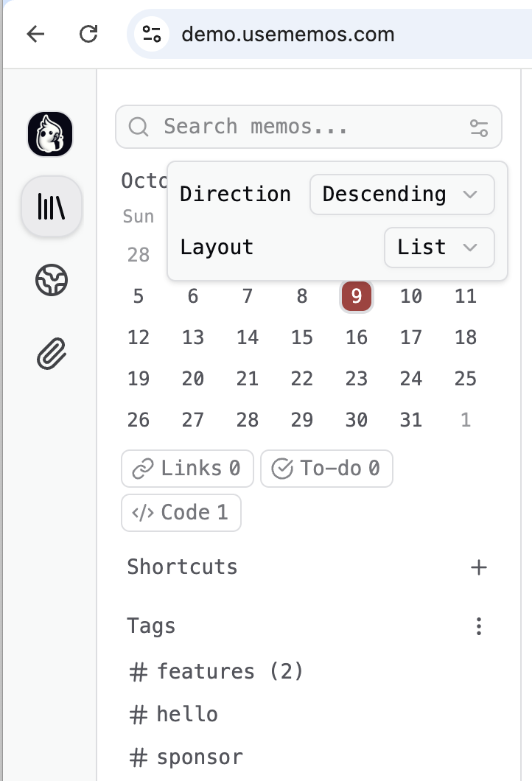The height and width of the screenshot is (781, 532).
Task: Click the search filter settings icon
Action: coord(479,127)
